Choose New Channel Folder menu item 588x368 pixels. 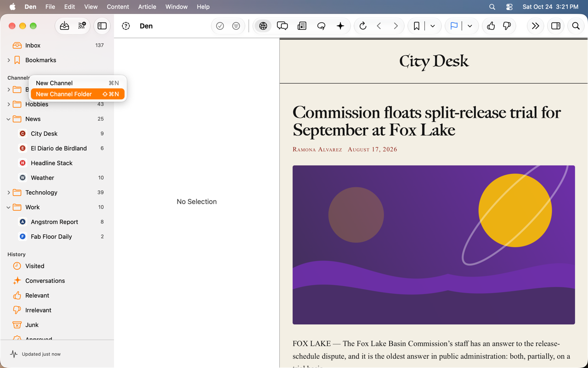[x=78, y=94]
